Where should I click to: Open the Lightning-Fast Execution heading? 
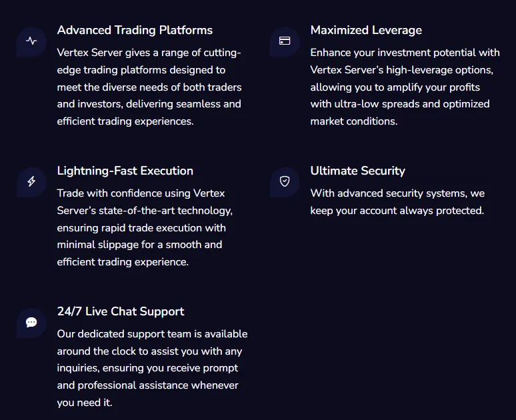pyautogui.click(x=125, y=171)
